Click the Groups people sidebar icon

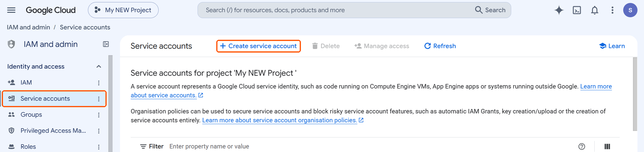pos(11,115)
